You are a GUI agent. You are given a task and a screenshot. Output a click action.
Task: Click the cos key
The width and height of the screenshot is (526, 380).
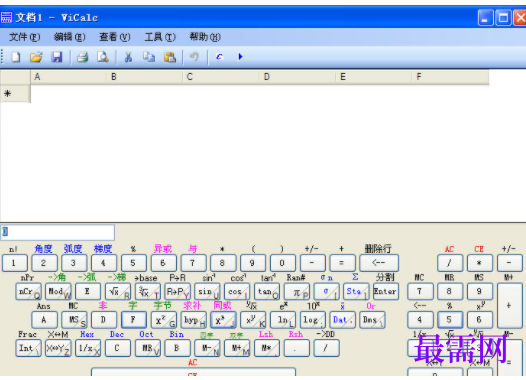[x=237, y=291]
